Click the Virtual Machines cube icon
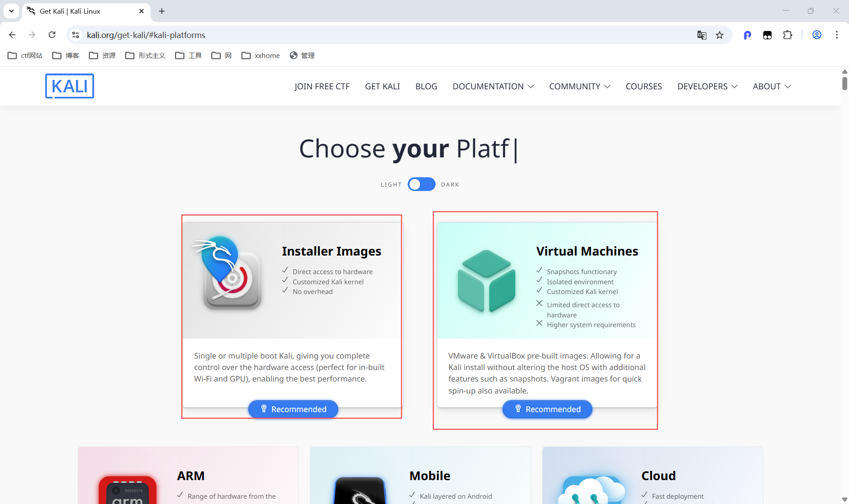The image size is (849, 504). coord(486,281)
